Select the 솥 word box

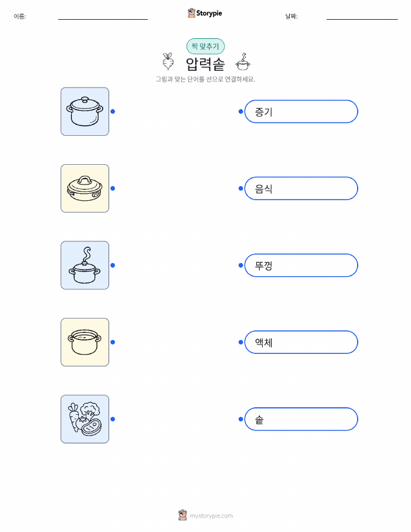click(301, 419)
